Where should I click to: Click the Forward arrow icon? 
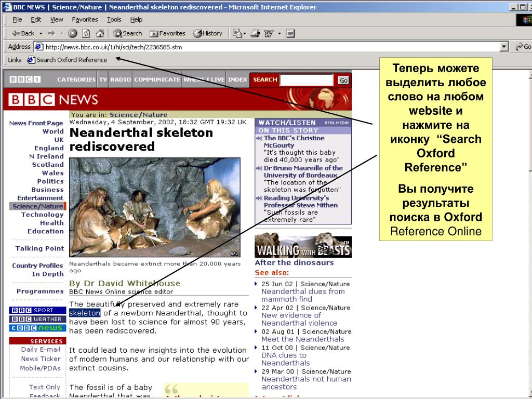point(51,33)
